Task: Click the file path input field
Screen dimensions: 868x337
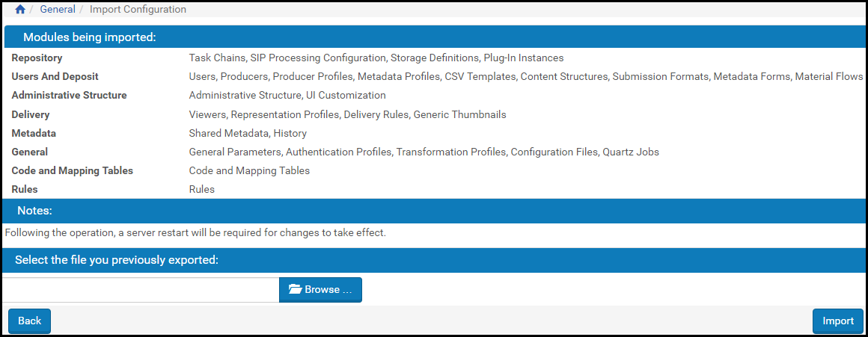Action: 141,290
